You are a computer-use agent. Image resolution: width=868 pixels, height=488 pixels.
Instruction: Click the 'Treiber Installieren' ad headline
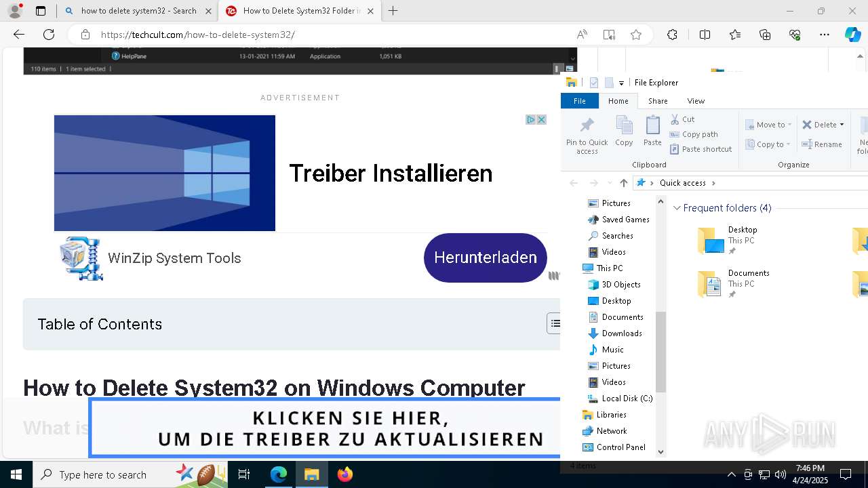tap(391, 174)
